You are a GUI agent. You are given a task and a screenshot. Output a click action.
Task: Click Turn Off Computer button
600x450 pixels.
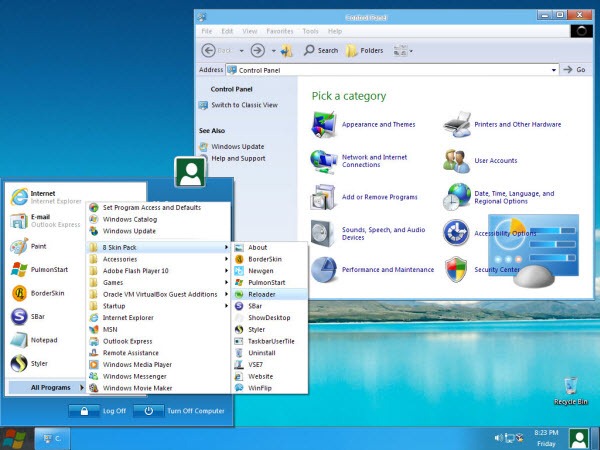coord(179,411)
